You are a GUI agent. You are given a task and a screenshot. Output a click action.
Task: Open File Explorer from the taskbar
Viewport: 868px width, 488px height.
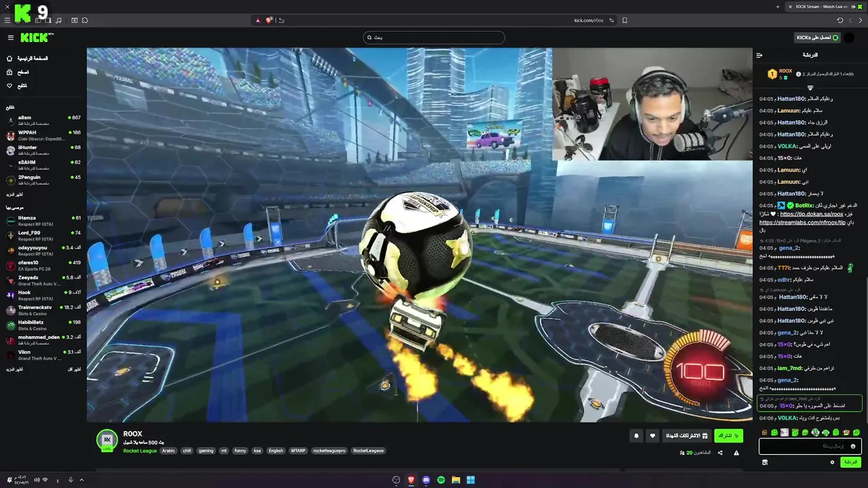coord(456,480)
